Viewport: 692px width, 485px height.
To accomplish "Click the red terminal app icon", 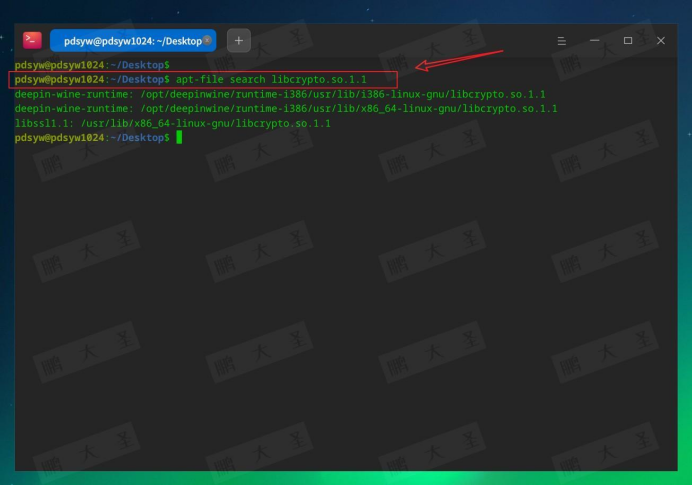I will pyautogui.click(x=32, y=40).
